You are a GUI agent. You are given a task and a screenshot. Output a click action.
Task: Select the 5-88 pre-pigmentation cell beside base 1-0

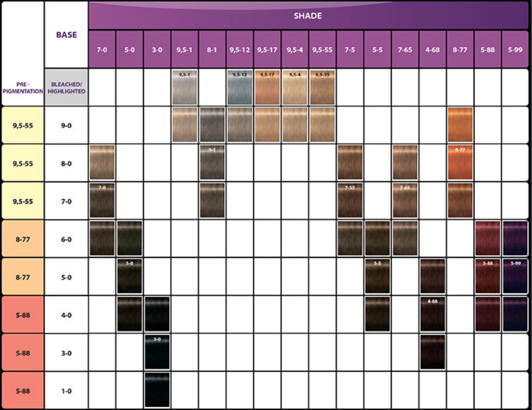[x=22, y=391]
